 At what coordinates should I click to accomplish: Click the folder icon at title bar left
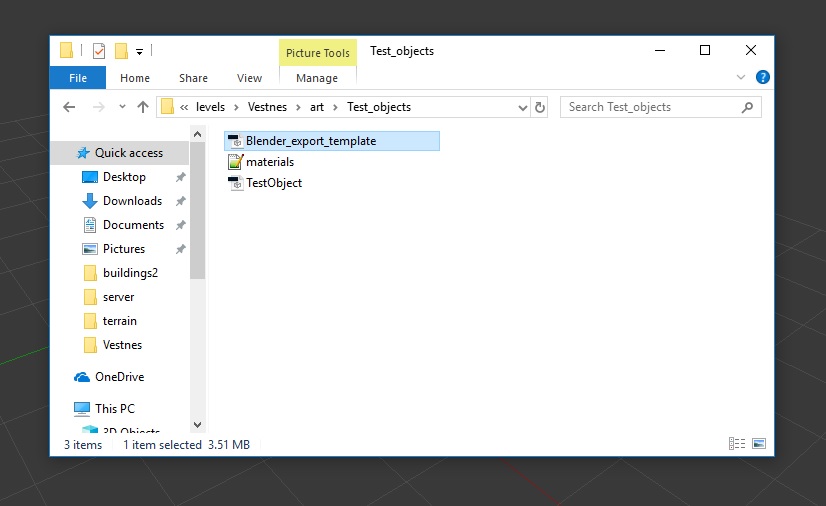click(66, 50)
